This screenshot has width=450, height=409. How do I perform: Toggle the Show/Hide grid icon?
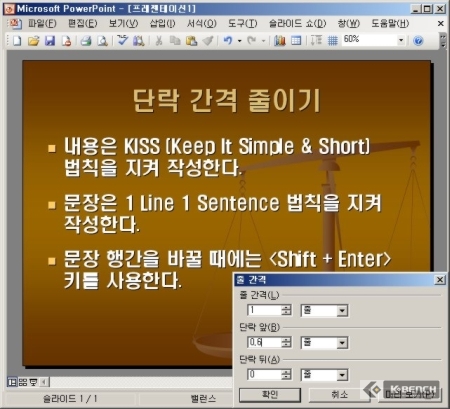tap(332, 41)
